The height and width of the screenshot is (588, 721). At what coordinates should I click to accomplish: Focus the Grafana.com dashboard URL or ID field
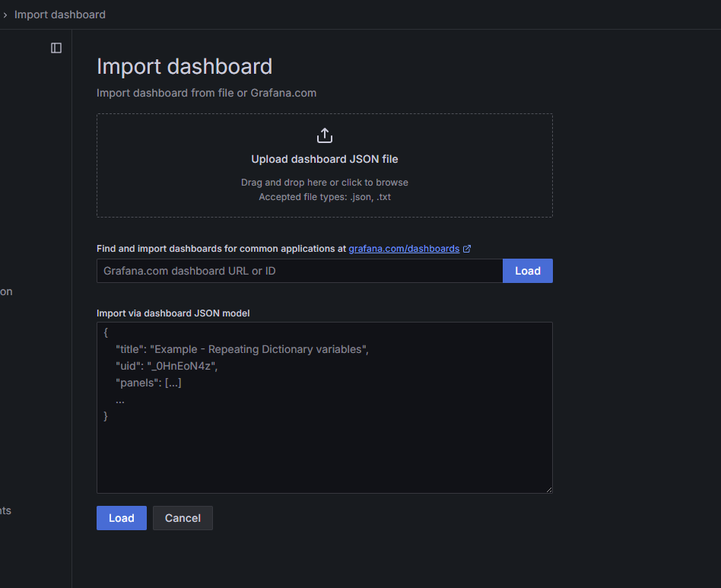(x=300, y=271)
